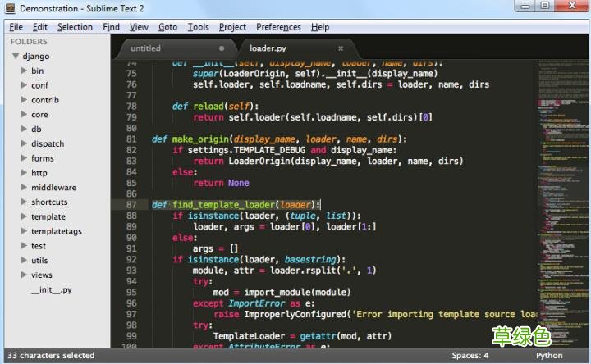Expand the contrib folder
The height and width of the screenshot is (364, 591).
coord(24,100)
